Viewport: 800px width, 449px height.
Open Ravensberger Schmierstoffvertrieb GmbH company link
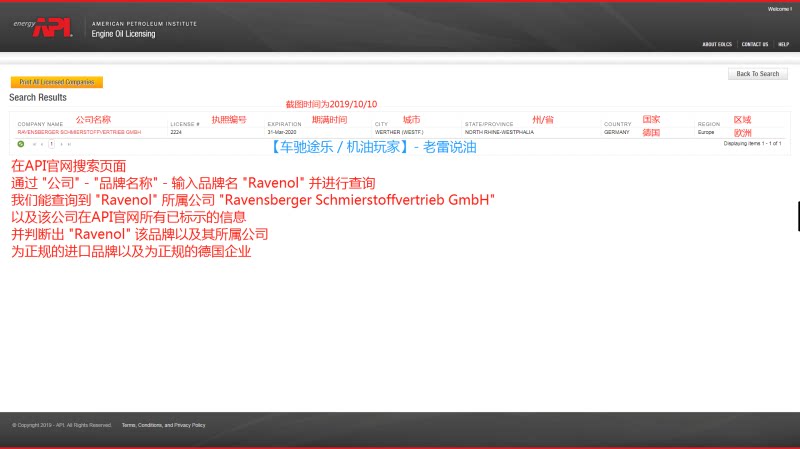coord(79,132)
